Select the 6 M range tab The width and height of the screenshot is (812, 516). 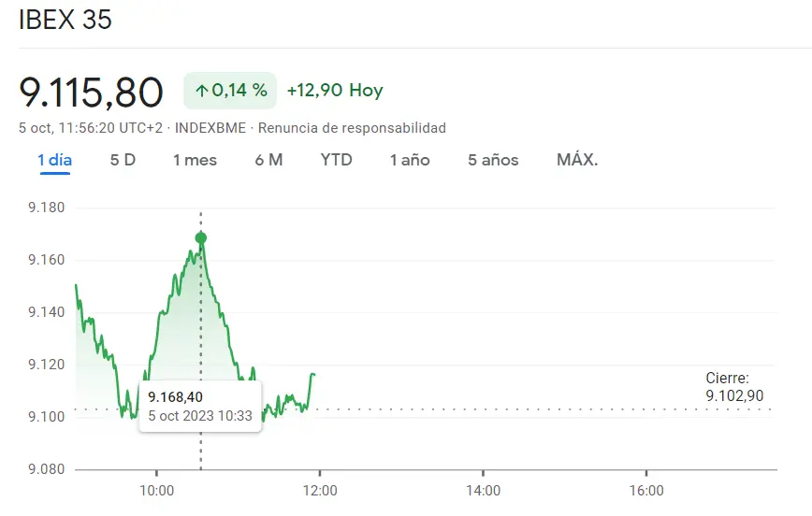(x=268, y=160)
